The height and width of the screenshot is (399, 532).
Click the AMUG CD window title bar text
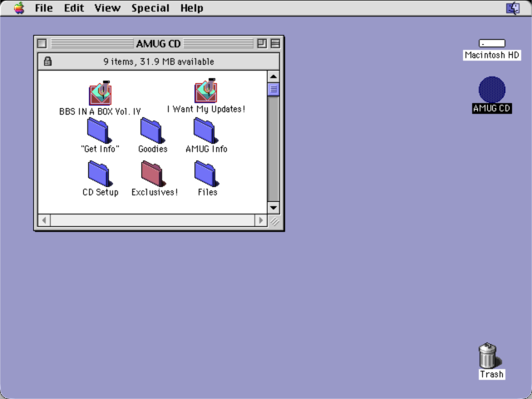tap(158, 43)
